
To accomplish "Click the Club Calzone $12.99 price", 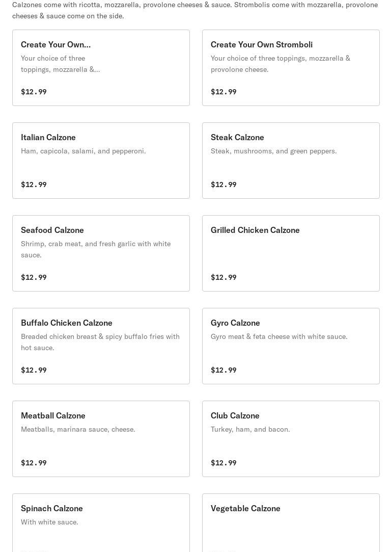I will (x=223, y=463).
